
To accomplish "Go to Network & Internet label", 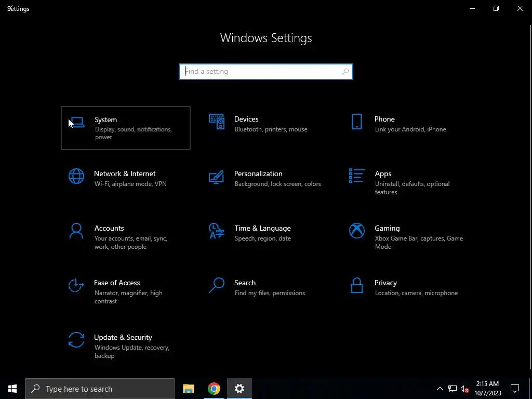I will [125, 174].
